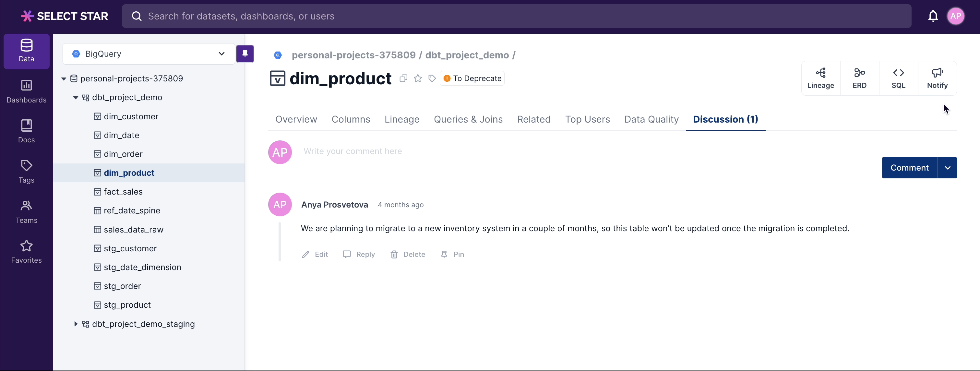980x371 pixels.
Task: Click the To Deprecate status badge
Action: tap(472, 78)
